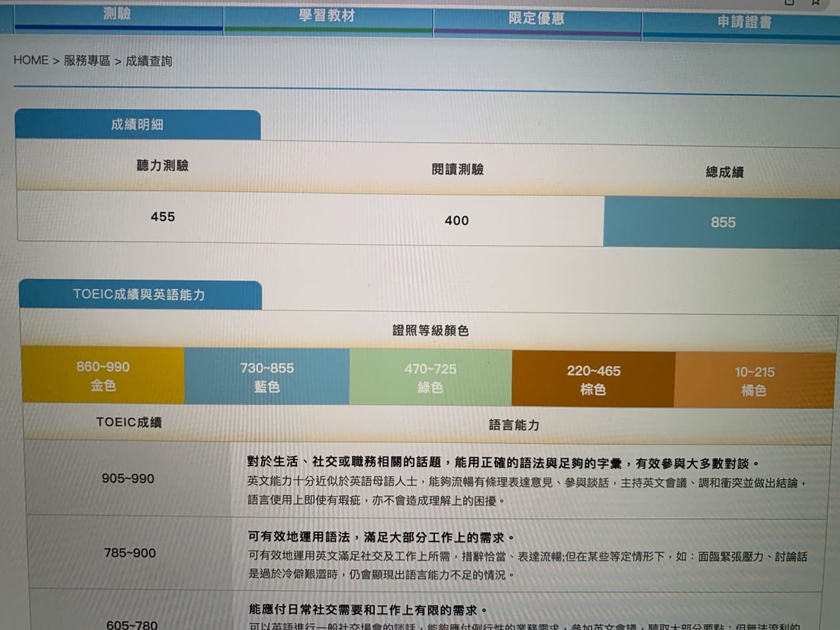Select the 申請證書 menu item

pyautogui.click(x=744, y=22)
